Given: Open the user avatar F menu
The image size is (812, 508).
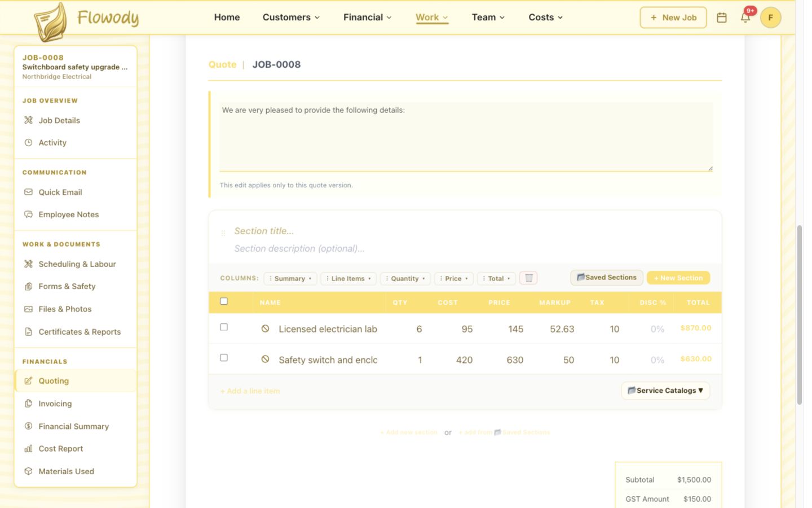Looking at the screenshot, I should [770, 17].
